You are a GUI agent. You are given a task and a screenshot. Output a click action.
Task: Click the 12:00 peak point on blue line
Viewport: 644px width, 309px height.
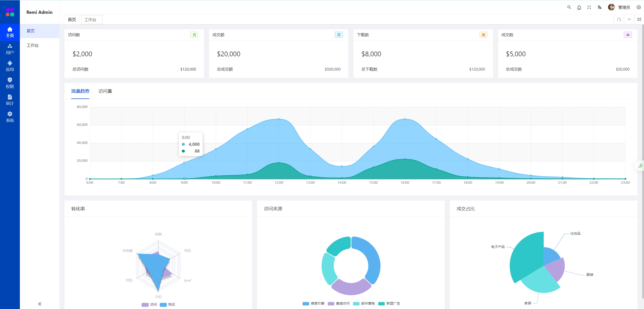point(279,119)
